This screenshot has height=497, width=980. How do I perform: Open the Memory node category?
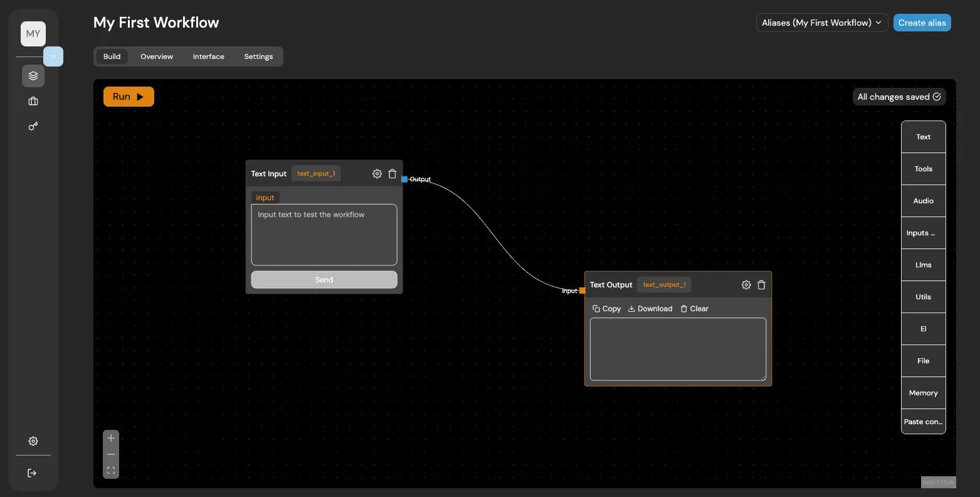point(924,393)
